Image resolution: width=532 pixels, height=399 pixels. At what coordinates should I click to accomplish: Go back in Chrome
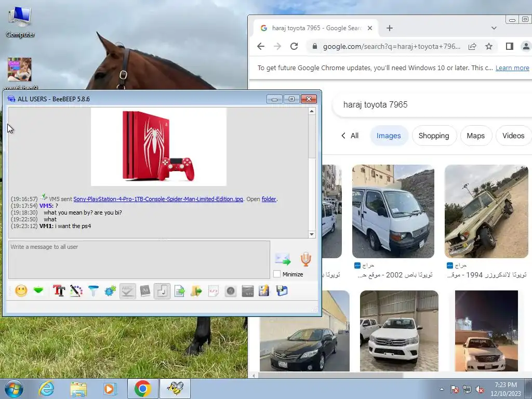point(261,46)
